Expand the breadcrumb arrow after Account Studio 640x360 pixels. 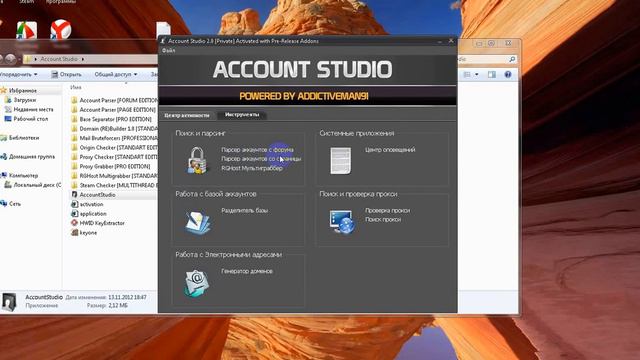click(83, 59)
